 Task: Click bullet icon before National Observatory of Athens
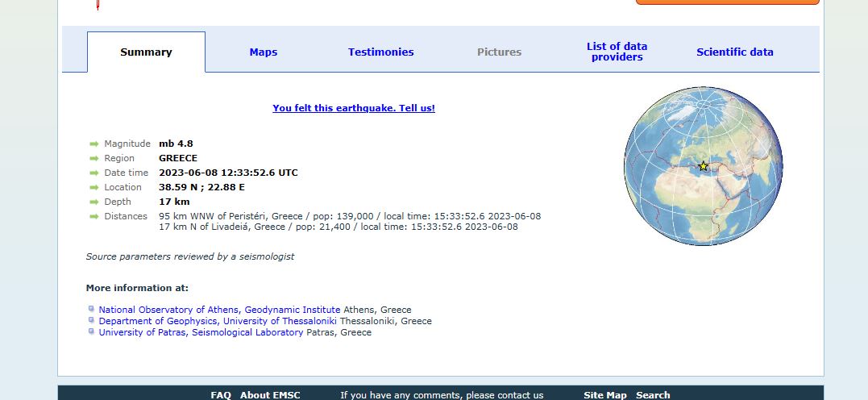[x=92, y=310]
